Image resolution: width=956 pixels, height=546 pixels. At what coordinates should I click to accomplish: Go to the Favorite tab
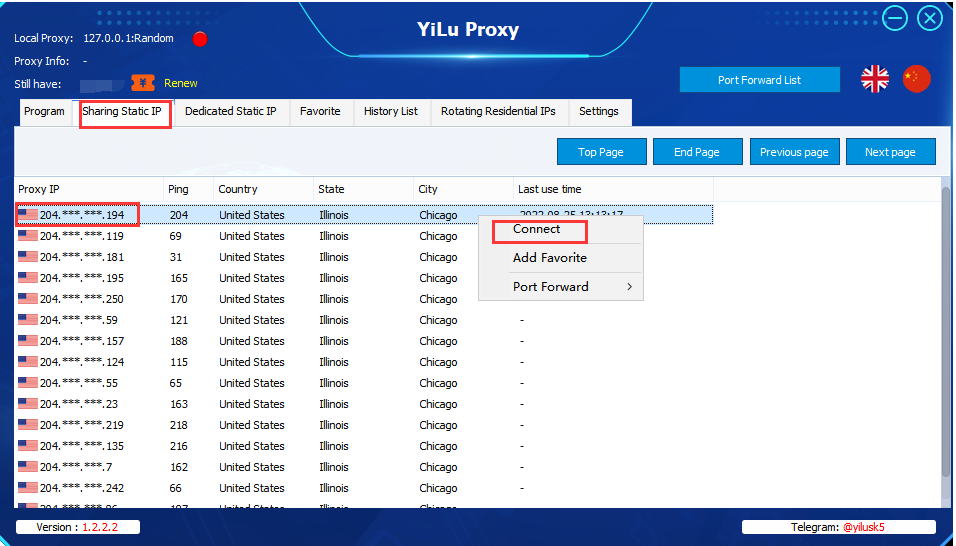(320, 112)
